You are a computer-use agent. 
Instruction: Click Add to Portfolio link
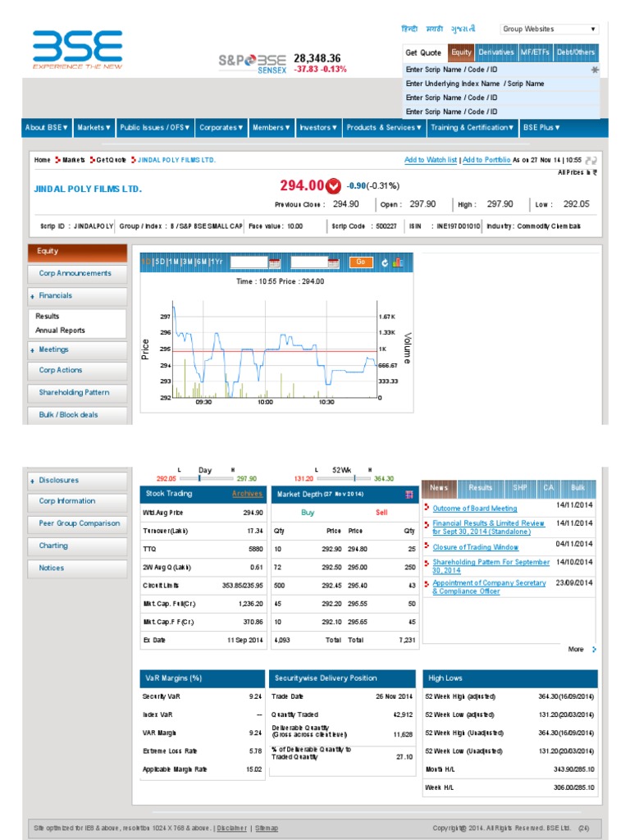[486, 160]
